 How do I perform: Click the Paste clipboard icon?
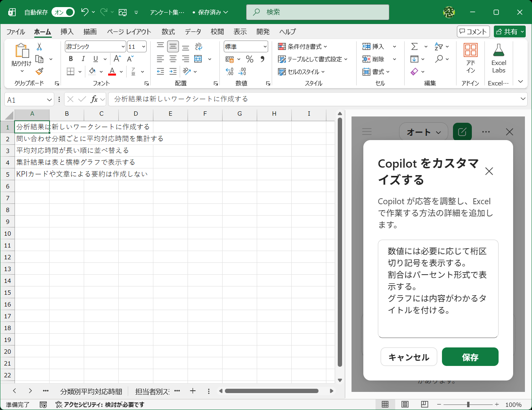pos(22,51)
